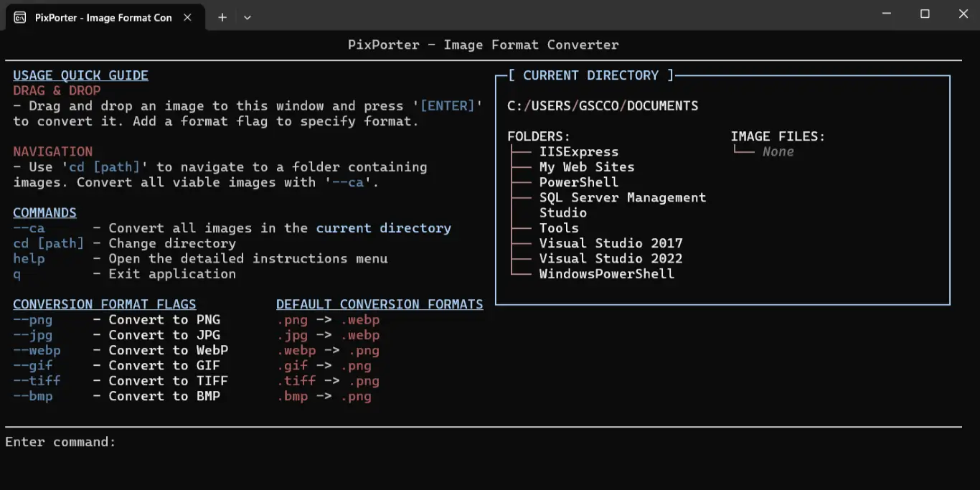Select the SQL Server Management Studio folder
Viewport: 980px width, 490px height.
click(623, 204)
